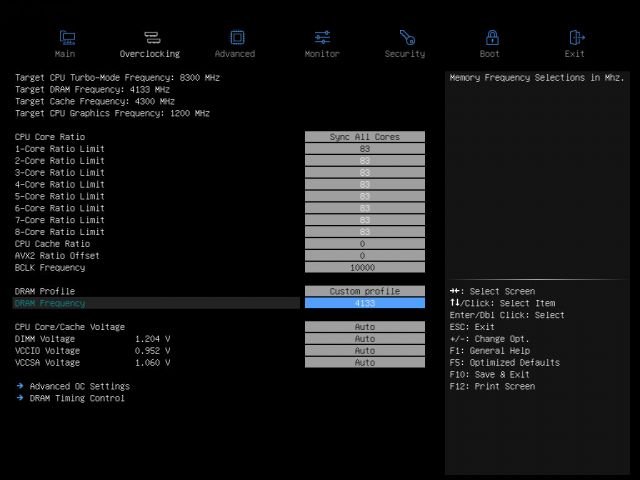Select the 1-Core Ratio Limit value field
Viewport: 640px width, 480px height.
365,149
